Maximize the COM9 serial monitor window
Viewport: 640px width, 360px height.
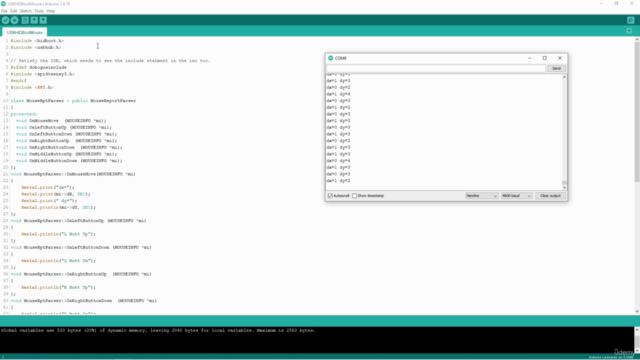pyautogui.click(x=544, y=58)
